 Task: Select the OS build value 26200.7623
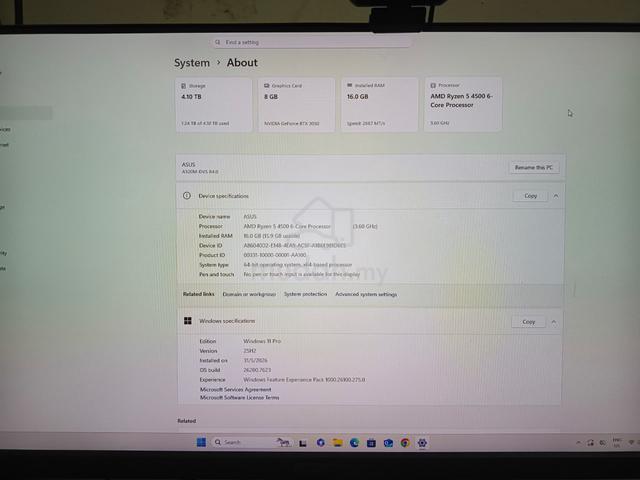(x=257, y=370)
